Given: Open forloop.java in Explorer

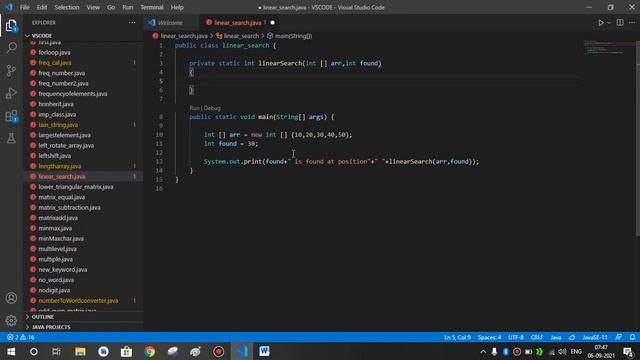Looking at the screenshot, I should pos(54,52).
